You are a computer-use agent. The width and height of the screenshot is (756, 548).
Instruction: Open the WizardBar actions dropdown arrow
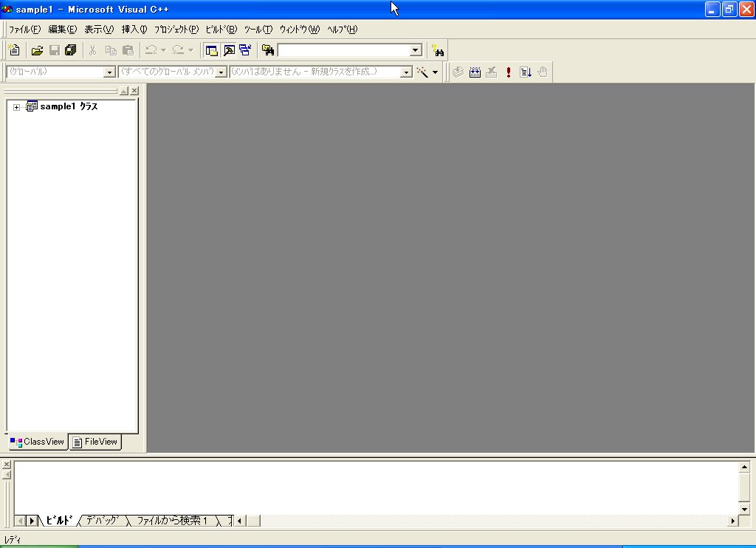(435, 72)
